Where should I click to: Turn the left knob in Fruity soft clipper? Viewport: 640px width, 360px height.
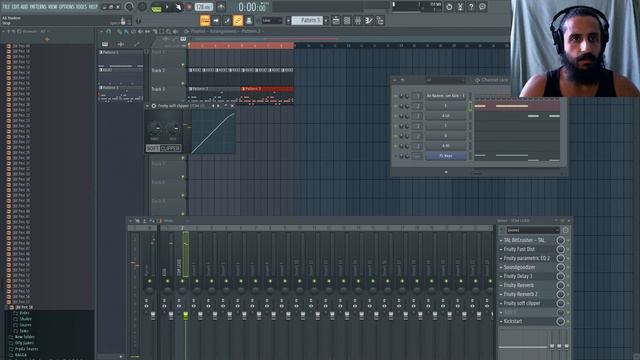(154, 129)
